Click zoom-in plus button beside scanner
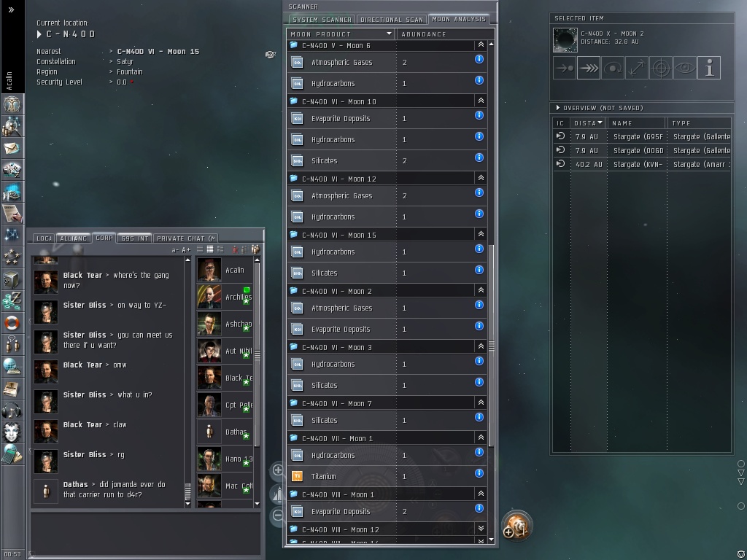Screen dimensions: 747x560 pyautogui.click(x=278, y=470)
